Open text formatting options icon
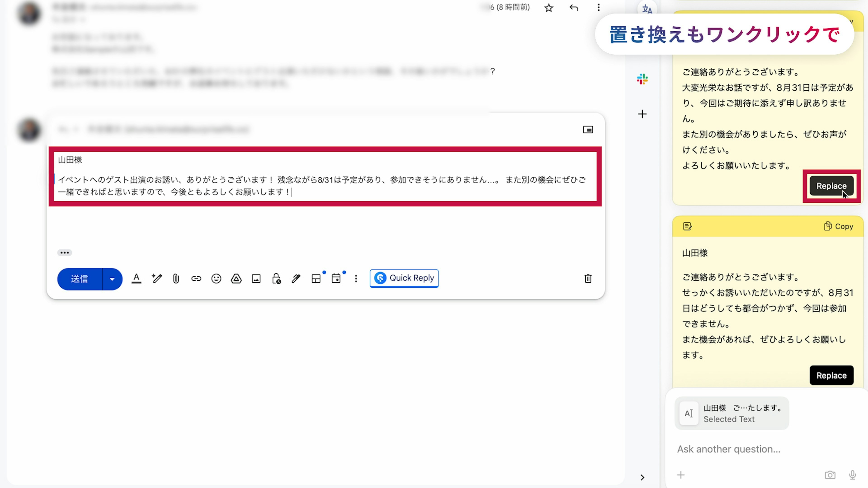The width and height of the screenshot is (868, 488). [136, 279]
